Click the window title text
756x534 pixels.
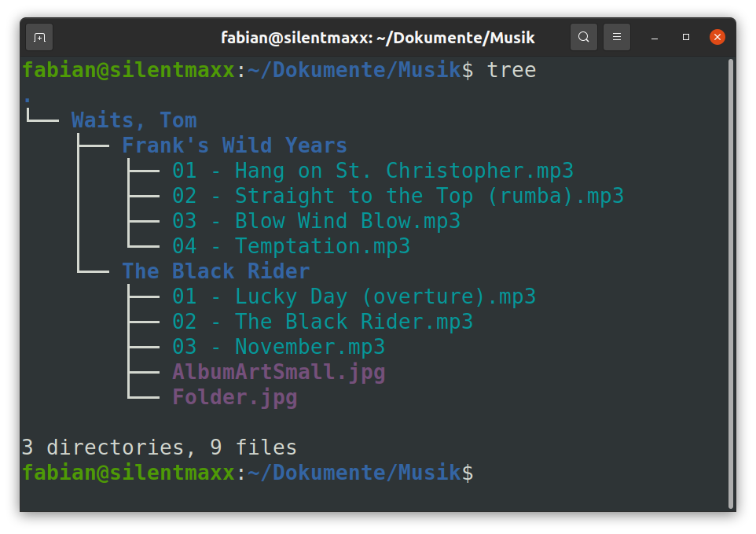tap(377, 37)
